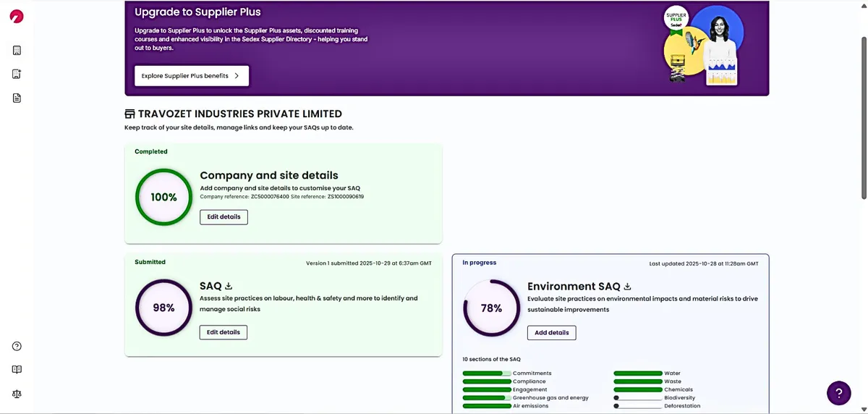Screen dimensions: 868x414
Task: Download the Environment SAQ via its icon
Action: [627, 287]
